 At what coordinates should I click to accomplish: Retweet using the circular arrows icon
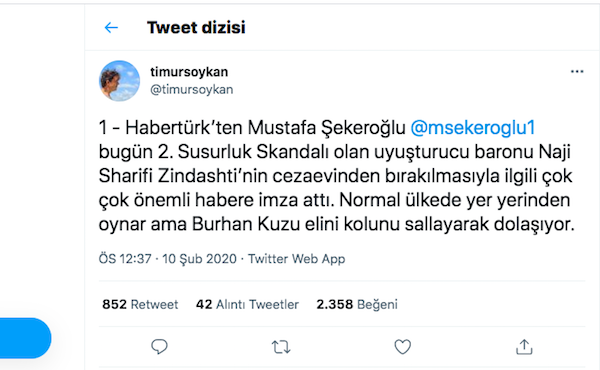281,347
